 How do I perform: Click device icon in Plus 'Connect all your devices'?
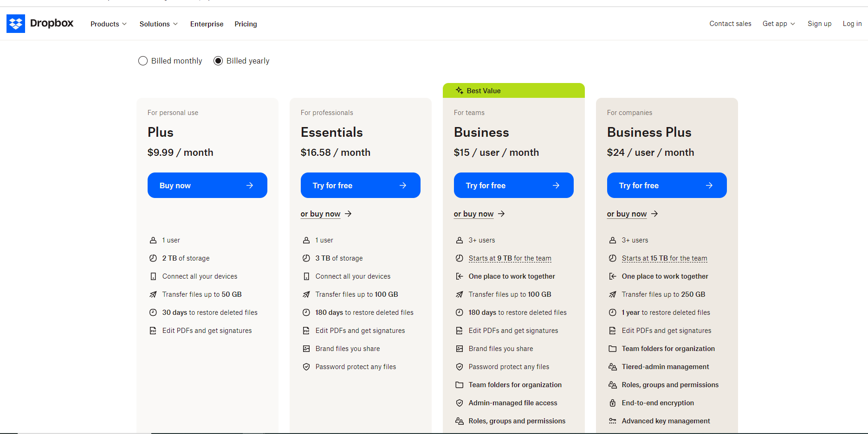coord(153,276)
